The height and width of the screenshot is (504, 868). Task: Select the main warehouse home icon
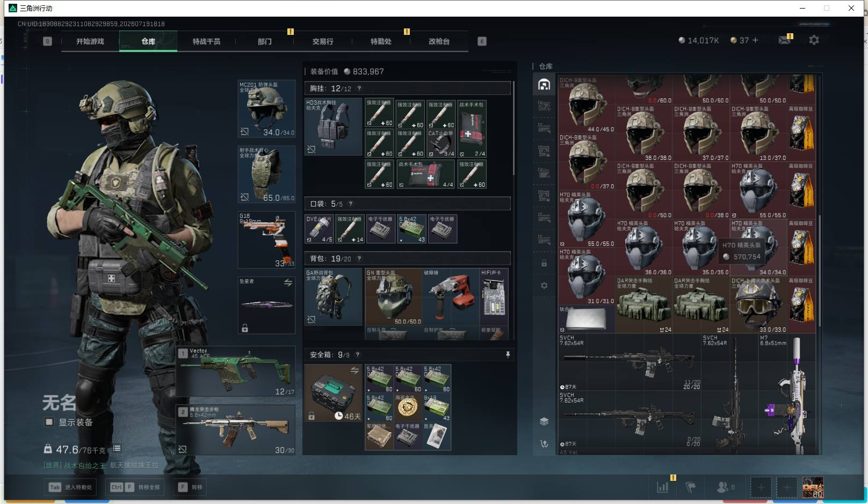pos(544,84)
